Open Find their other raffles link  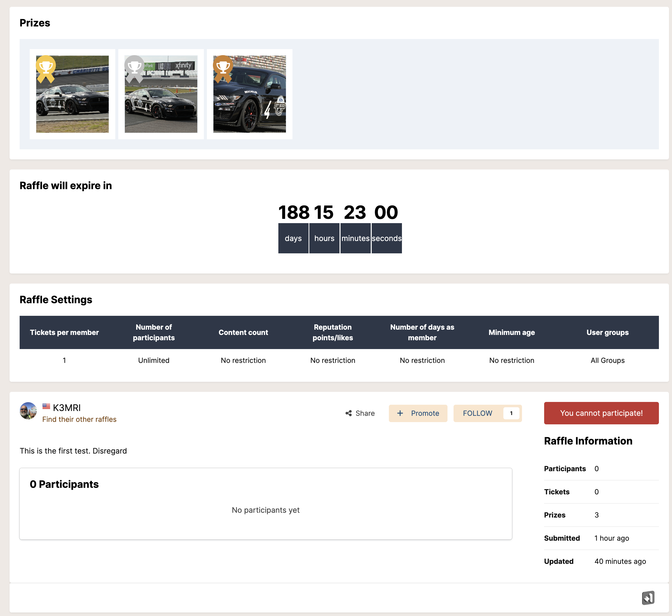[79, 419]
